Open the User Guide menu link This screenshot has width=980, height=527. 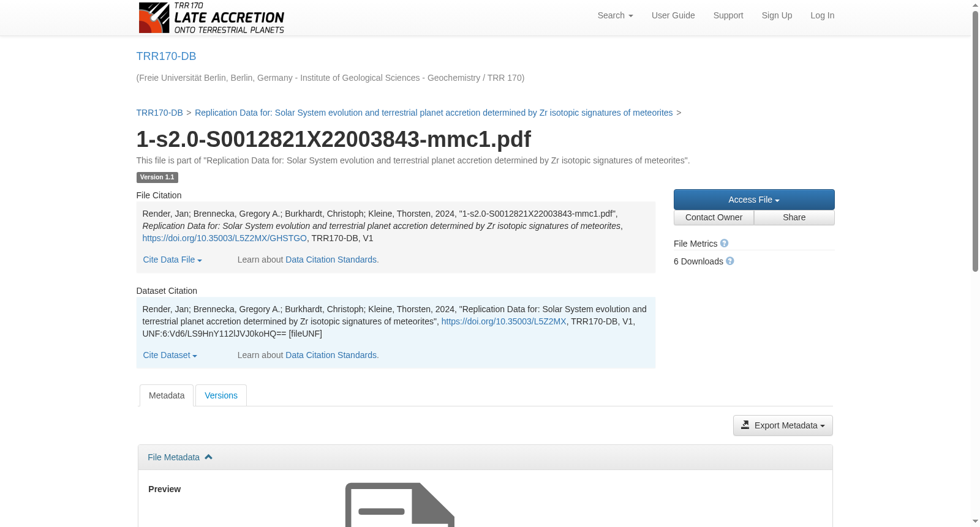click(673, 15)
